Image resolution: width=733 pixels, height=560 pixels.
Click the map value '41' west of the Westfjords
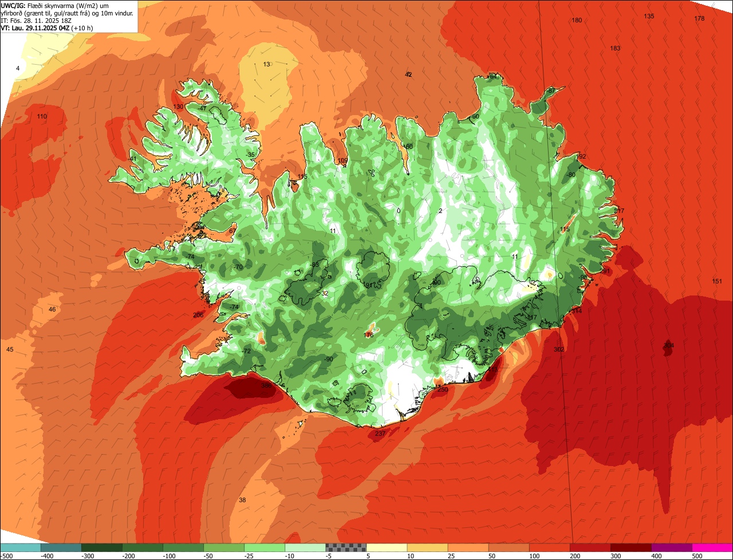pos(133,159)
